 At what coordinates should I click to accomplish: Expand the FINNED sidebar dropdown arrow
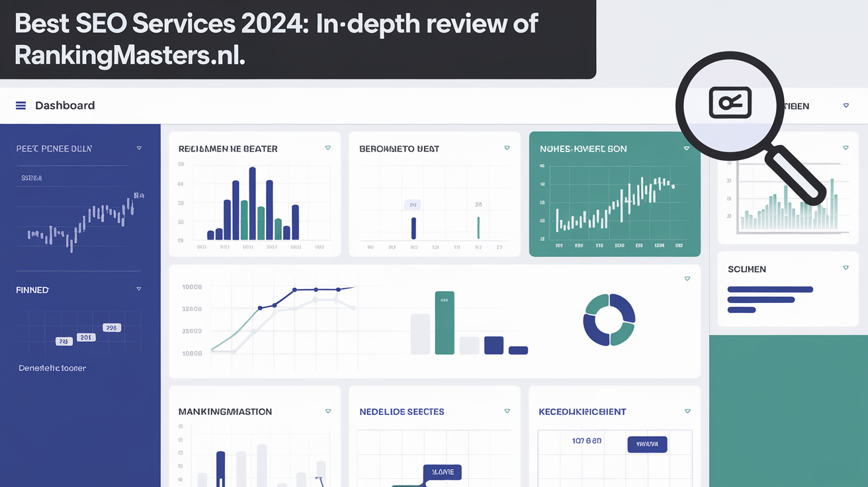(x=138, y=289)
